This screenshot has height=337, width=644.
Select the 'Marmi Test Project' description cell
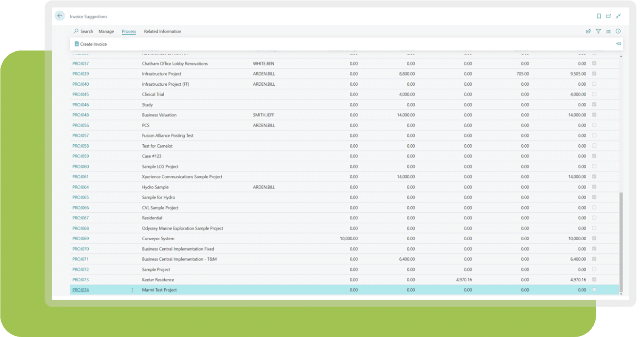(x=159, y=290)
